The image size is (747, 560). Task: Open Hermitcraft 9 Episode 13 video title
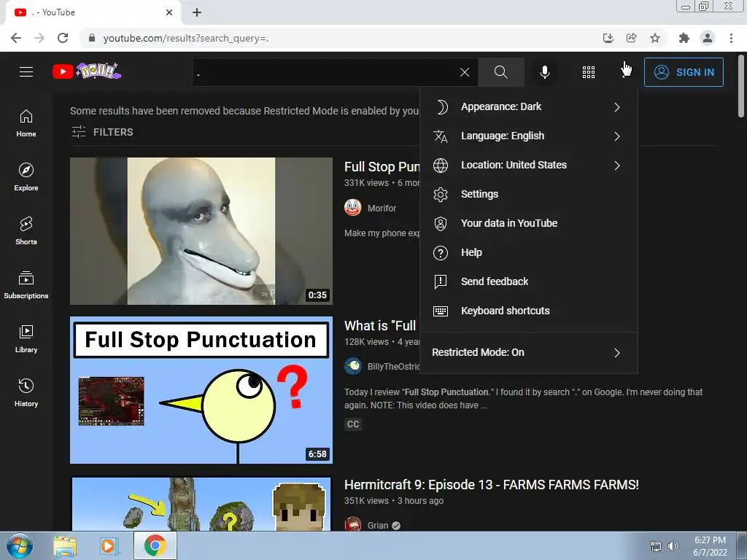coord(491,484)
